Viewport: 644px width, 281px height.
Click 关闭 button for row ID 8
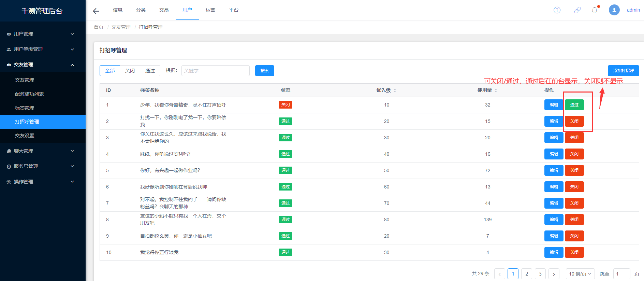[574, 220]
